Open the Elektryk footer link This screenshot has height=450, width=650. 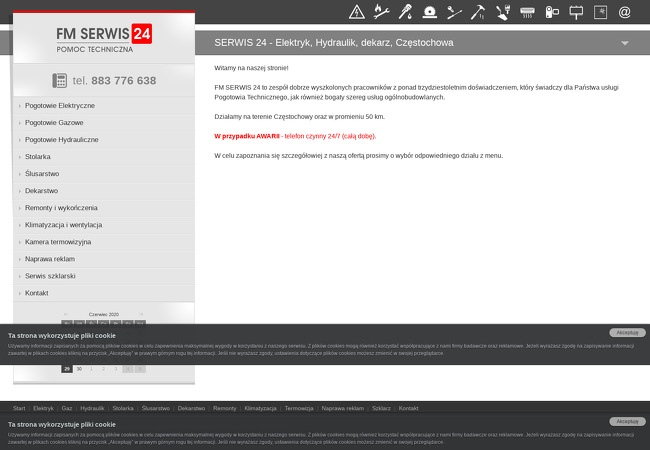pyautogui.click(x=43, y=408)
